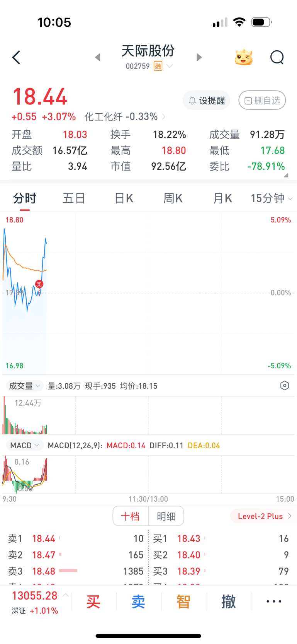
Task: Go to previous stock with left triangle
Action: 98,58
